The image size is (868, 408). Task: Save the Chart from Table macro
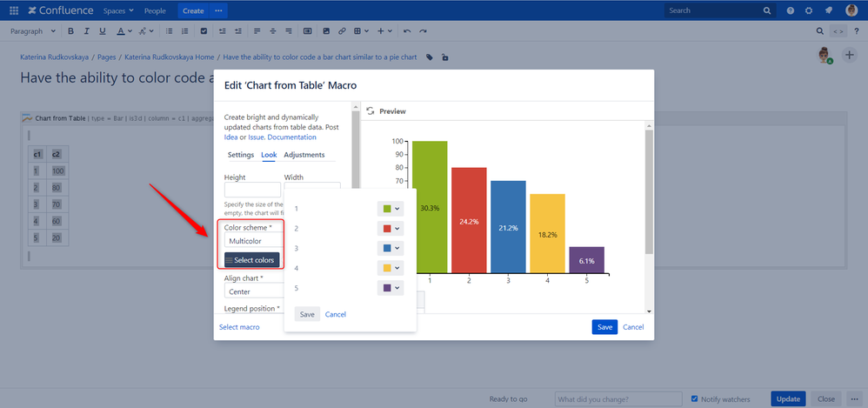click(x=604, y=327)
